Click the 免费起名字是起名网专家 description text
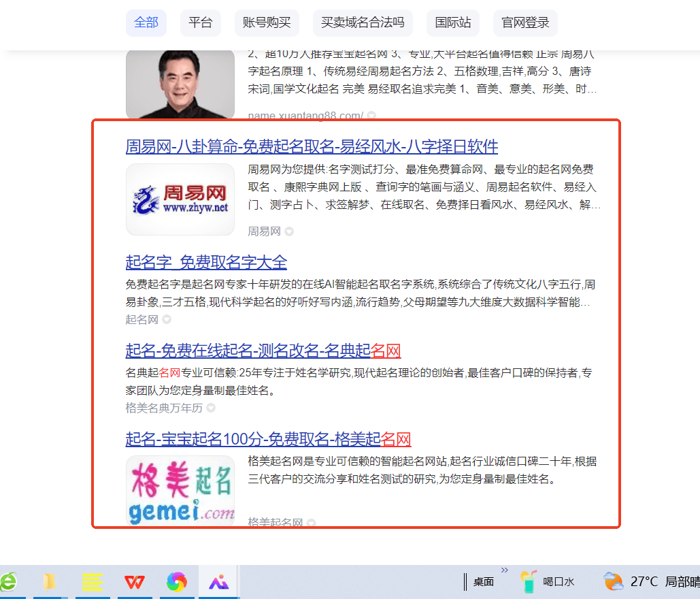The image size is (700, 599). [361, 293]
